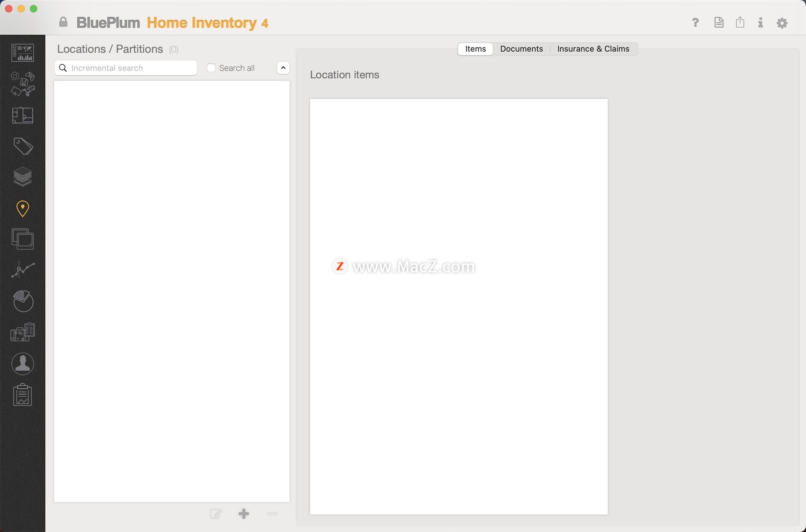
Task: Switch to the Insurance & Claims tab
Action: [593, 49]
